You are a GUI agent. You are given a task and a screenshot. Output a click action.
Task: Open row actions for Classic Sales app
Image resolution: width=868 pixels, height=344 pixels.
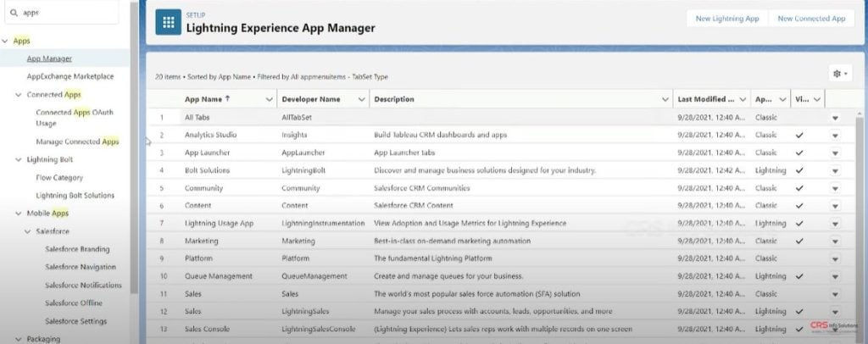pos(835,295)
